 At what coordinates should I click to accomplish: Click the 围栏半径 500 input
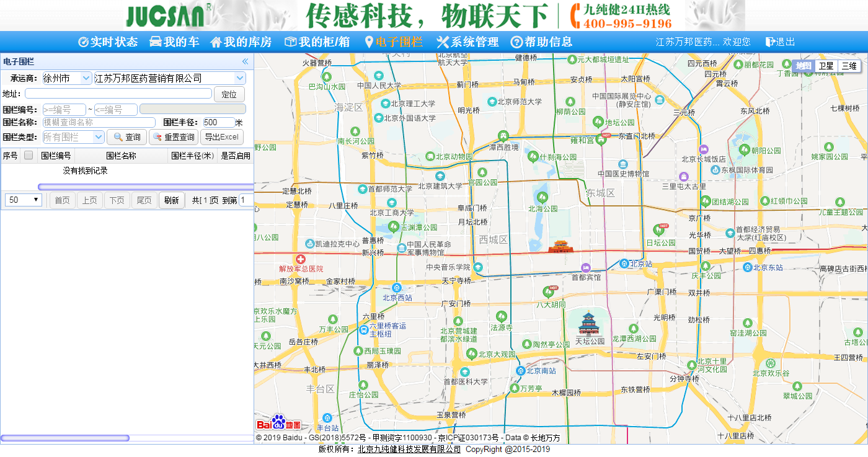pos(219,123)
